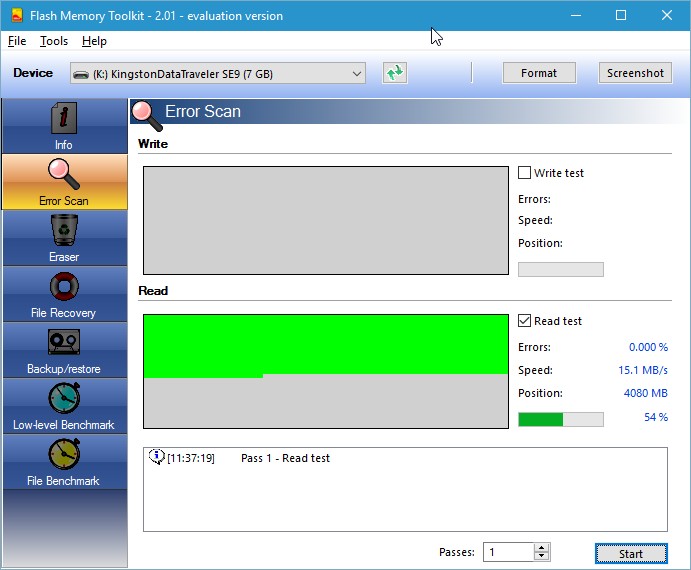Open the Help menu
This screenshot has width=691, height=570.
coord(94,41)
